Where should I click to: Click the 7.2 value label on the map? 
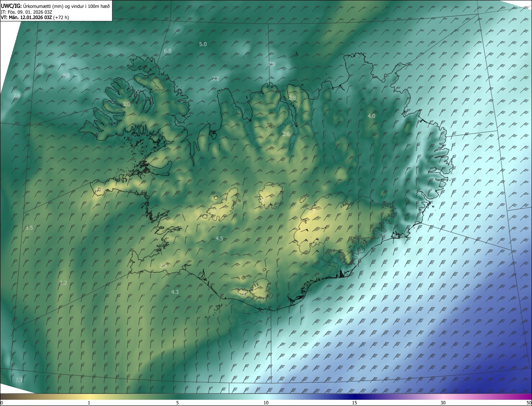pos(215,78)
